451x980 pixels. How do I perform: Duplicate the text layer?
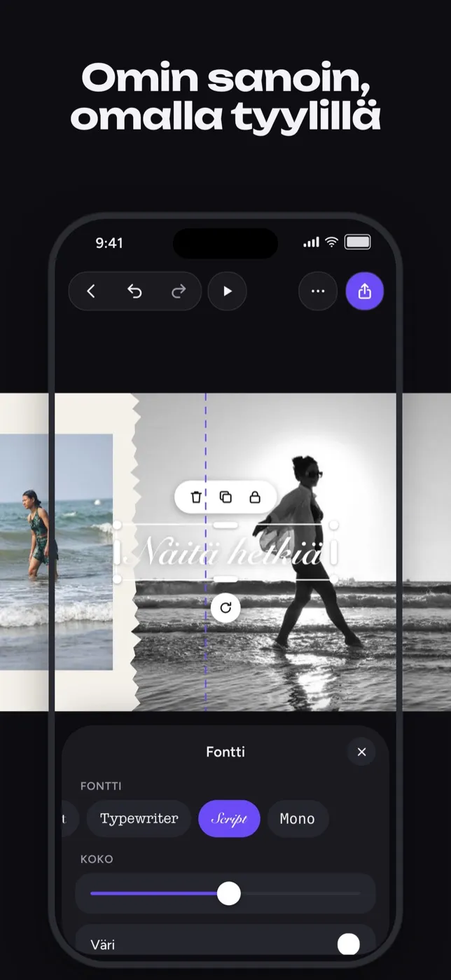[x=225, y=497]
